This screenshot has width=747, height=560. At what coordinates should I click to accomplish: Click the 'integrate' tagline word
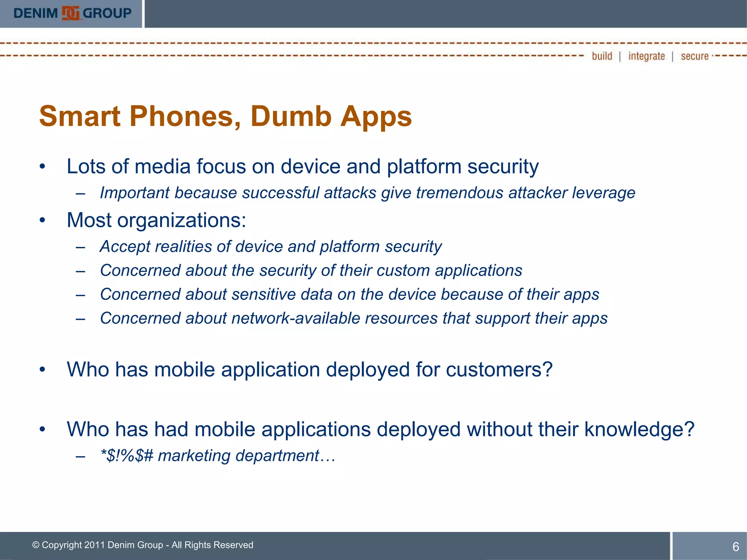click(646, 56)
